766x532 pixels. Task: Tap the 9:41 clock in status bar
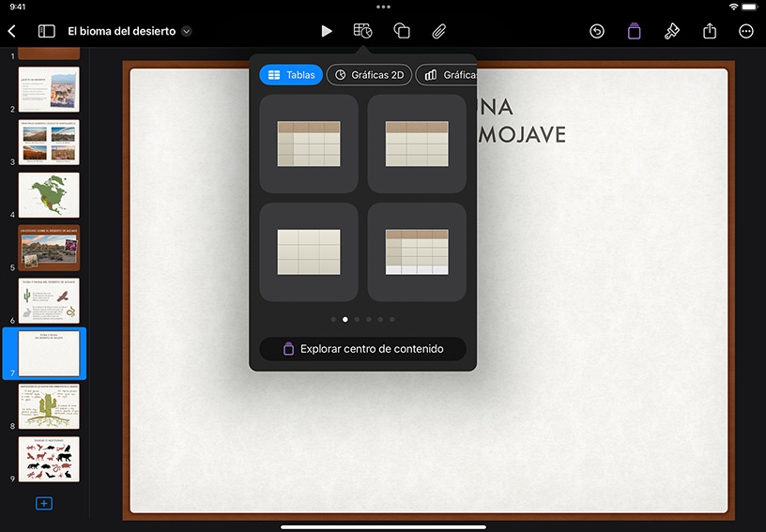click(x=18, y=7)
